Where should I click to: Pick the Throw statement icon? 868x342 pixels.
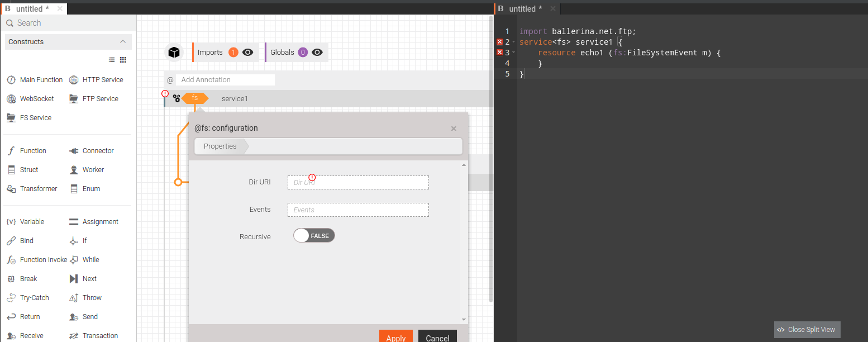[74, 298]
